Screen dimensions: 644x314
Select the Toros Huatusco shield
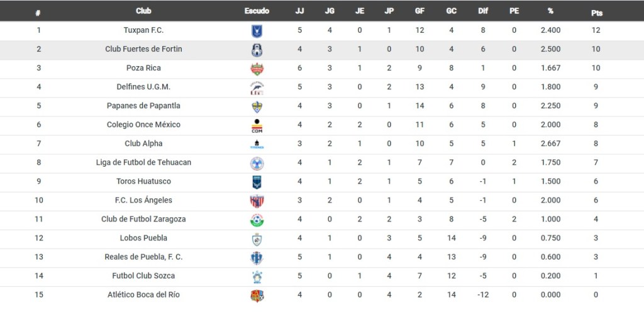pos(257,182)
